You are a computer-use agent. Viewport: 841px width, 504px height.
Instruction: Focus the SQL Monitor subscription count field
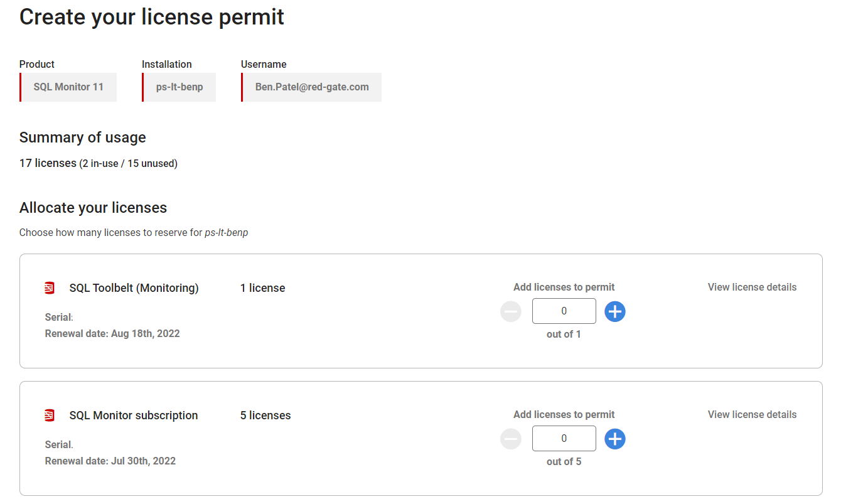564,439
